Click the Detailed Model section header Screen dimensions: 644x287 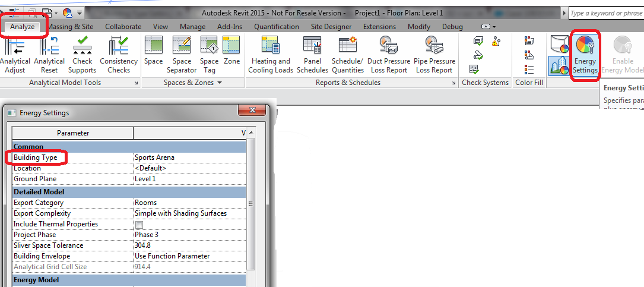[129, 192]
